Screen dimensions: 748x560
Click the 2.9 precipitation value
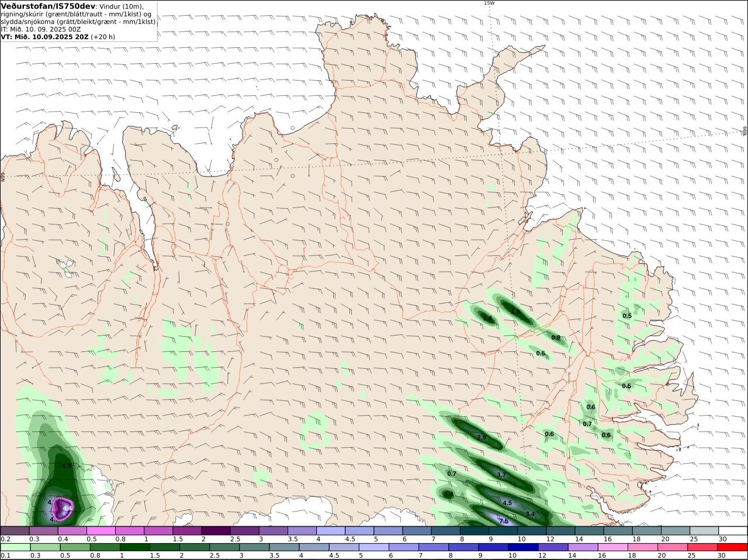tap(482, 437)
